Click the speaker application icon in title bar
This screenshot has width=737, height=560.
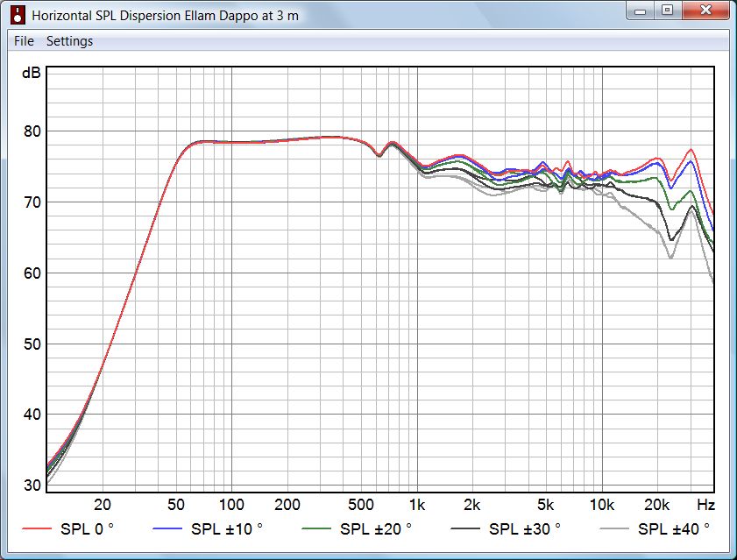[x=18, y=15]
